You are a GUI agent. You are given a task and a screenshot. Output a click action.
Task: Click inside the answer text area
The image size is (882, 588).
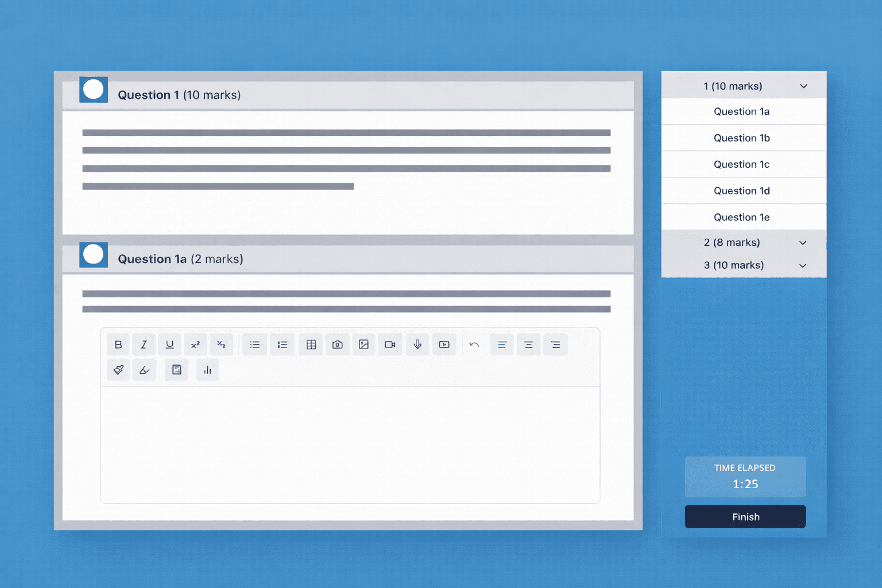(x=350, y=445)
